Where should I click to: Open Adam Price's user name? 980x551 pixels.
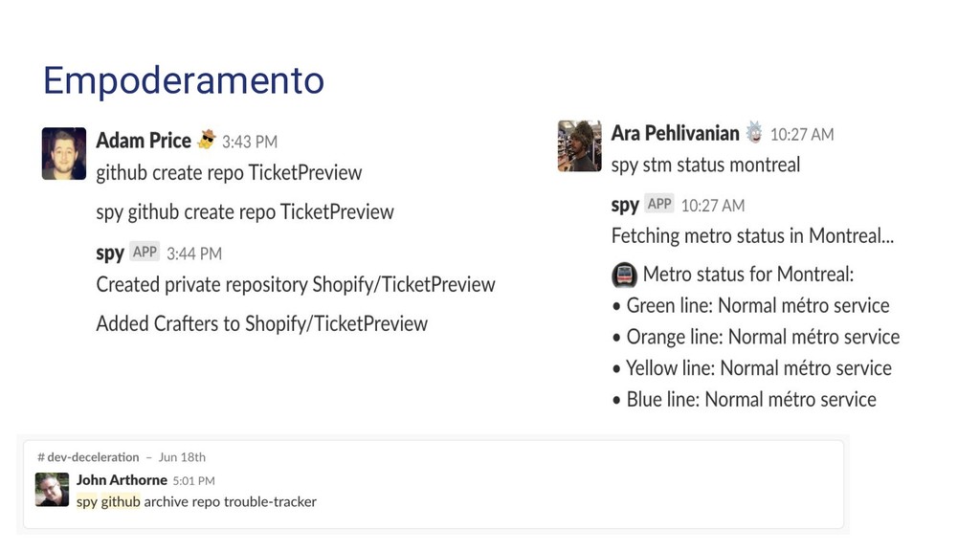(x=144, y=141)
